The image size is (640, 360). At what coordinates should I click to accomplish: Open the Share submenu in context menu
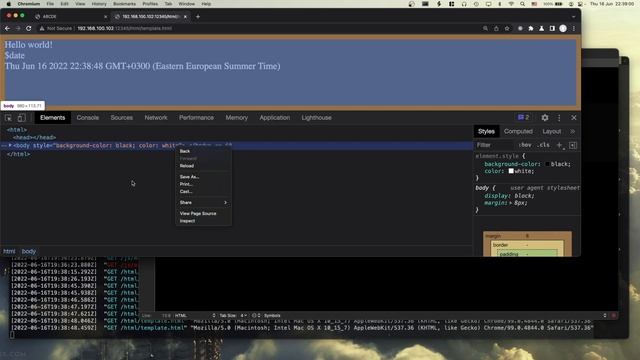pos(204,202)
